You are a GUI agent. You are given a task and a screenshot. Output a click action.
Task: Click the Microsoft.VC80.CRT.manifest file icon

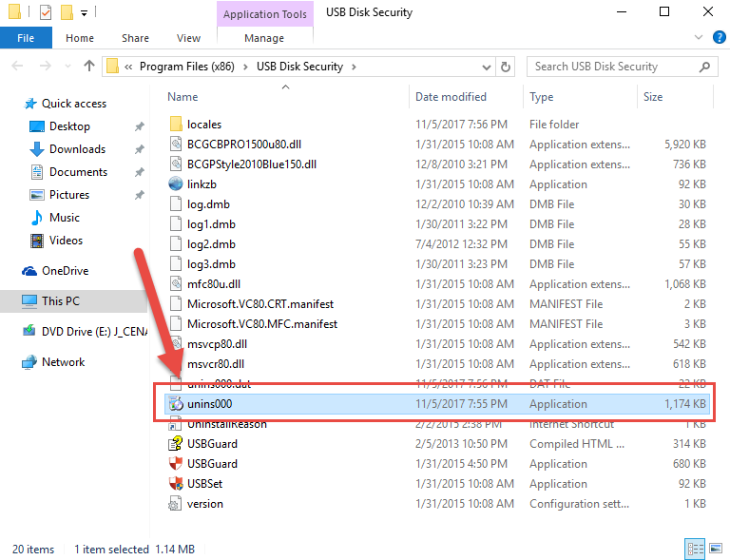[176, 304]
